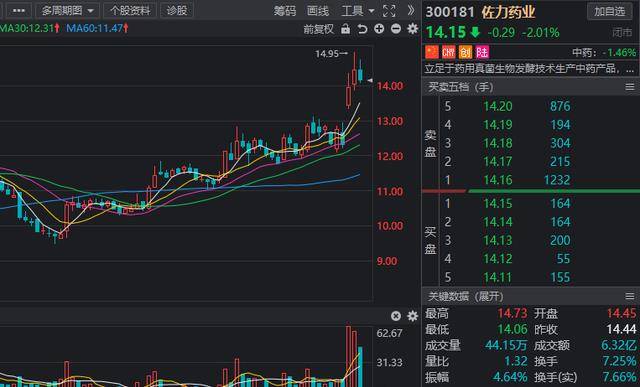Image resolution: width=640 pixels, height=387 pixels.
Task: Open 买卖五档 panel menu icon
Action: 630,87
